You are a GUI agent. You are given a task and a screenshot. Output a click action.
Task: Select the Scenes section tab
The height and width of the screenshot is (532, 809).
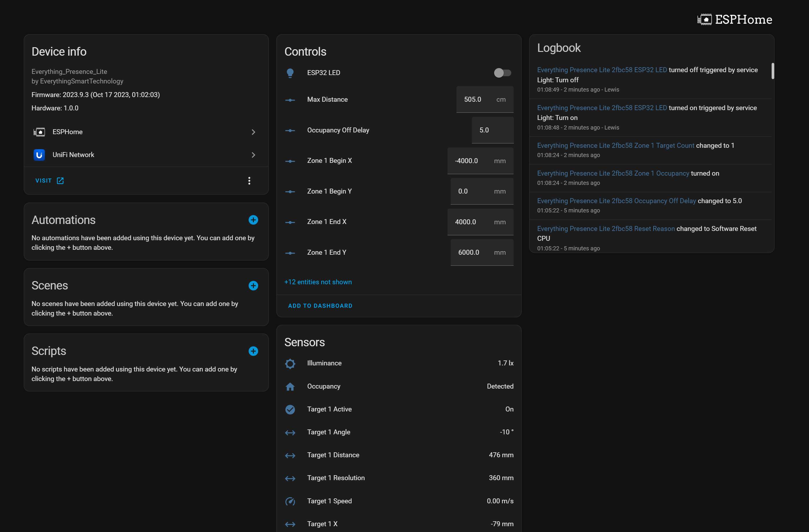tap(50, 286)
